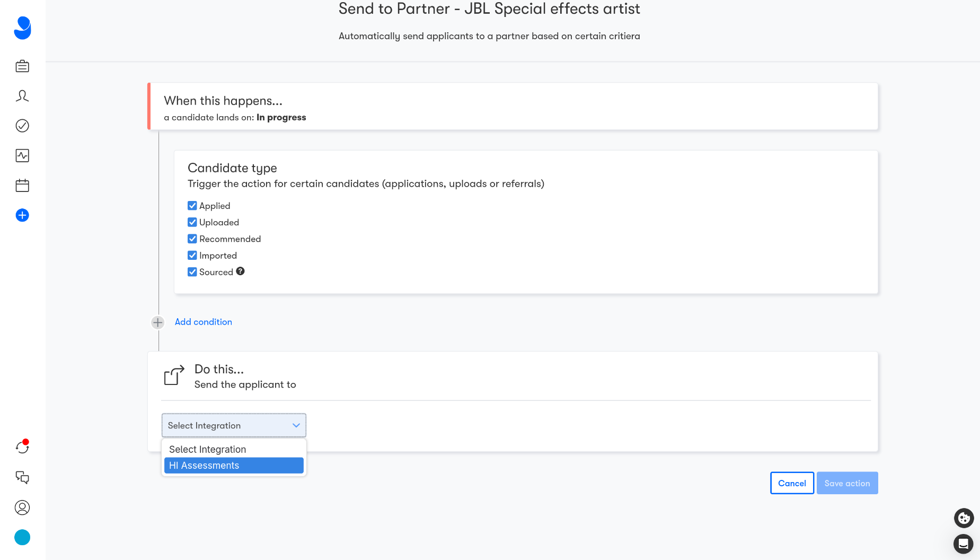
Task: Open the refresh updates icon with red dot
Action: [x=22, y=447]
